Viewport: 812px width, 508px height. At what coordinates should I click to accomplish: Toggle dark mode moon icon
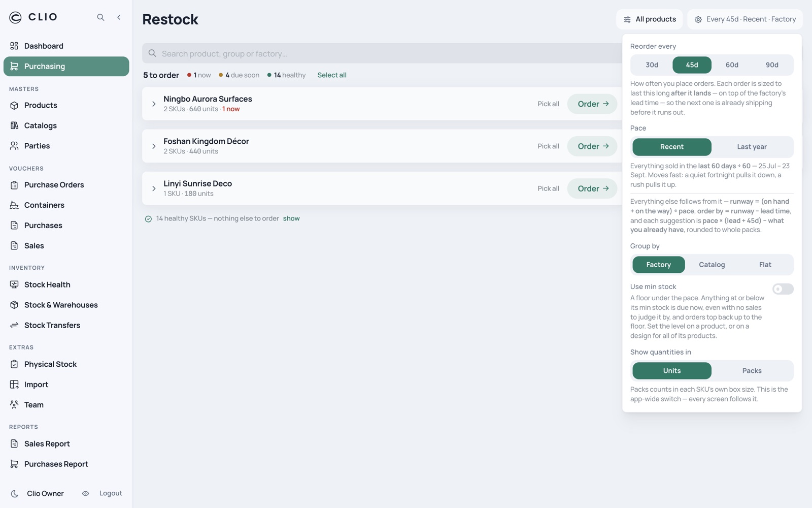[x=15, y=493]
